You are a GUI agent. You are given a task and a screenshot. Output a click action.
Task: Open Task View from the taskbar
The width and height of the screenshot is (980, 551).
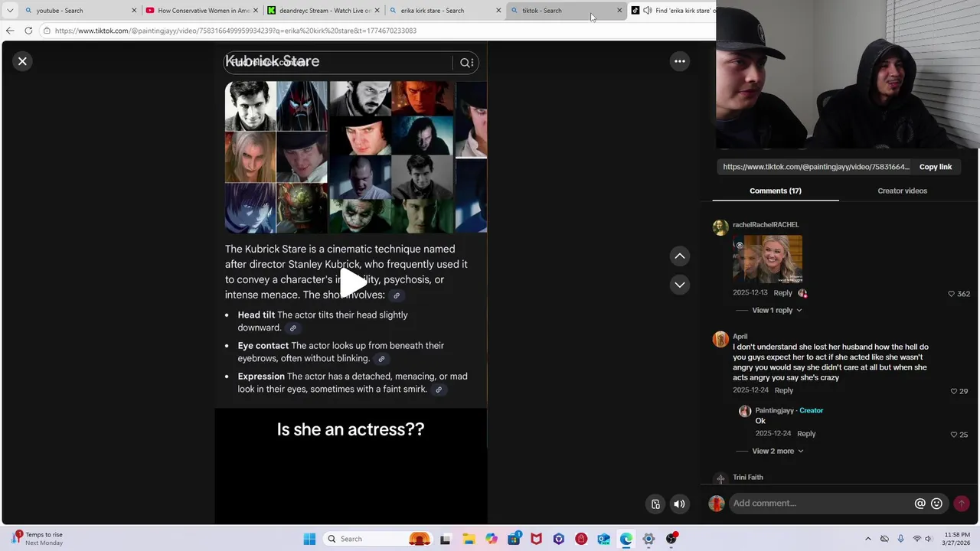click(x=446, y=539)
